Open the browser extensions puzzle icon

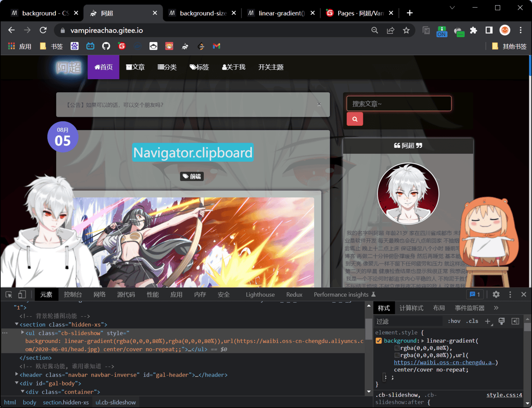(474, 30)
